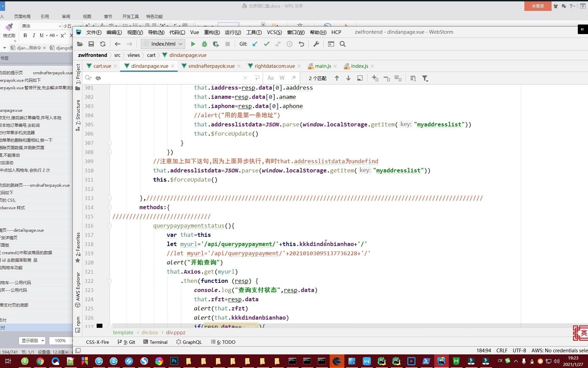Open the VCS(S) menu

[x=274, y=32]
